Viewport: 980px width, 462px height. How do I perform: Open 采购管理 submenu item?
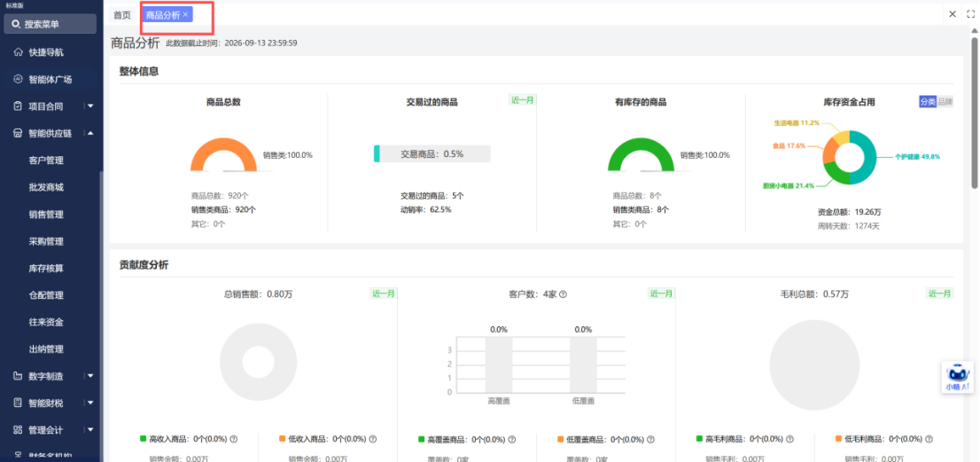[x=46, y=241]
